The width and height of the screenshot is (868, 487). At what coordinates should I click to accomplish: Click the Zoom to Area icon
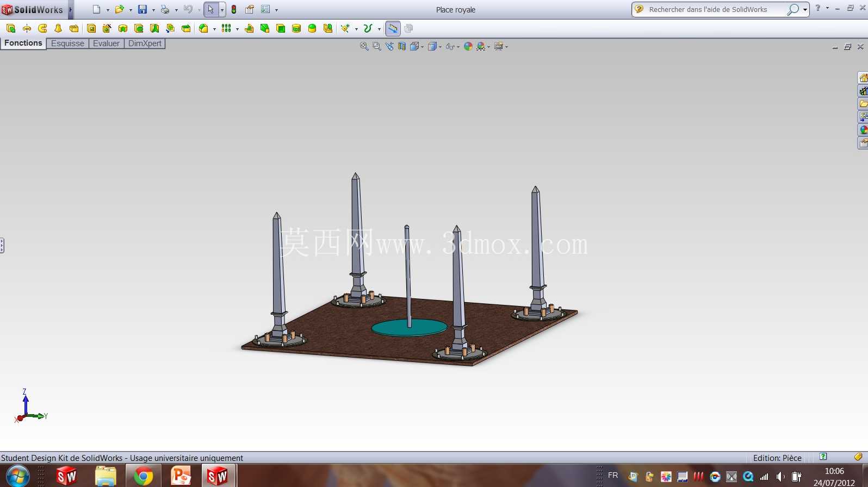pos(376,47)
